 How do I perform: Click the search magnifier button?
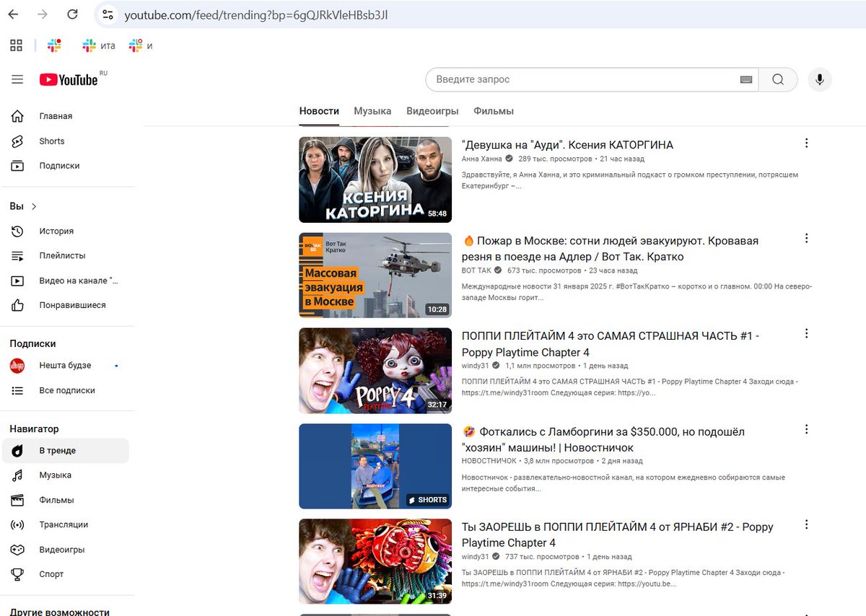tap(777, 79)
